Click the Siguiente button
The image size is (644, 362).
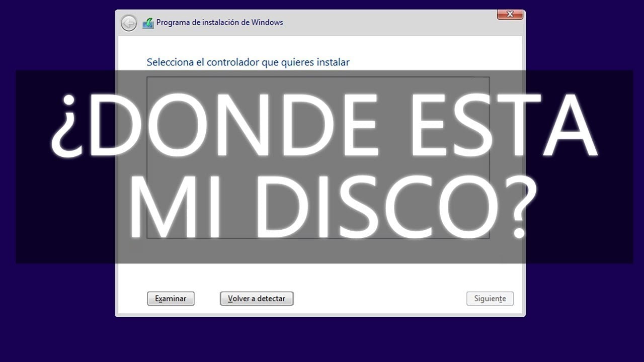click(x=490, y=299)
